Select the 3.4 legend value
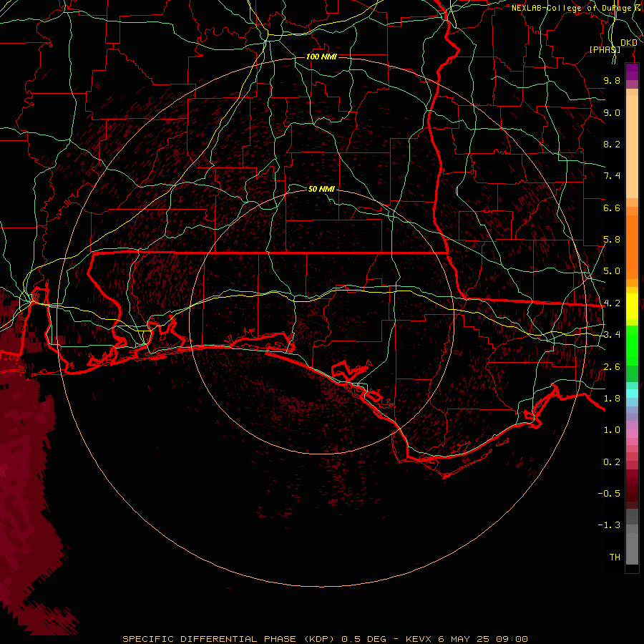Viewport: 644px width, 644px height. [x=612, y=335]
